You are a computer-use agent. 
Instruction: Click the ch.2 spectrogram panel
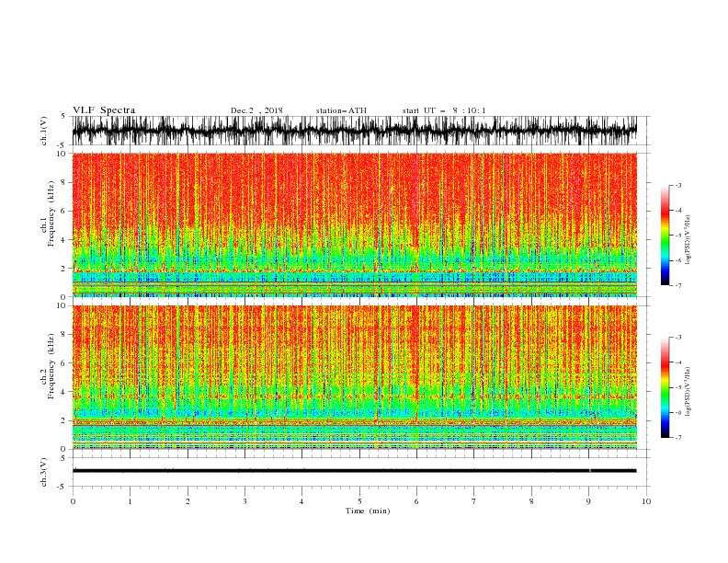click(x=355, y=377)
